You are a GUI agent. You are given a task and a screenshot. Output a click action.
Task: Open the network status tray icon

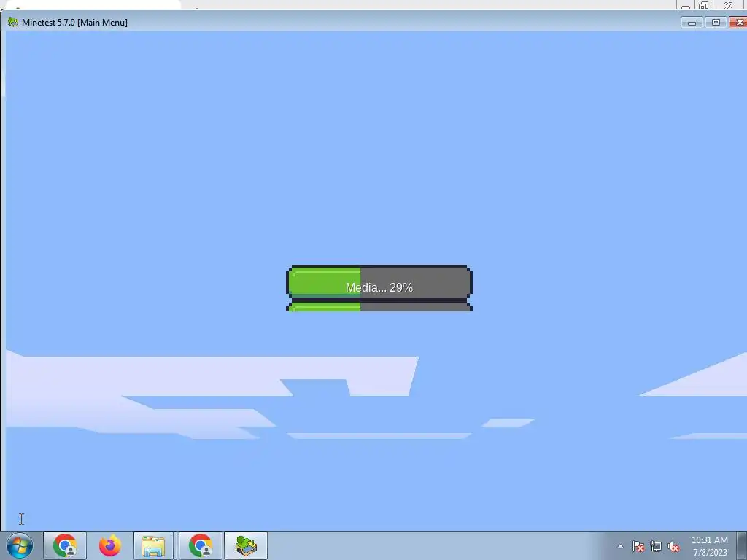(x=656, y=546)
